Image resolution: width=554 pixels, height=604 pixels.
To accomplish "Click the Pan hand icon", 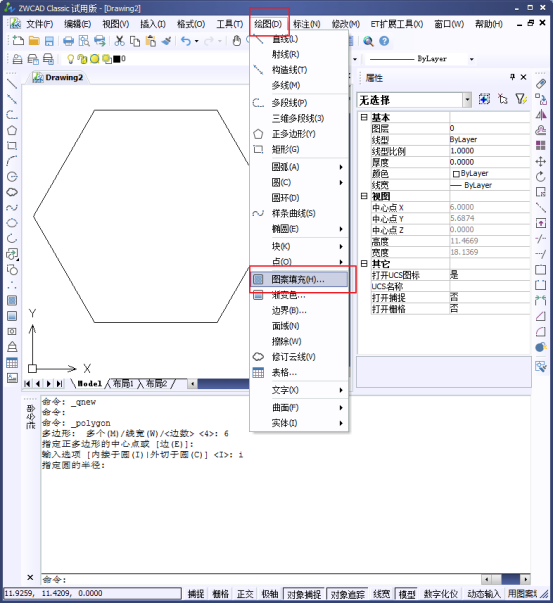I will point(237,41).
